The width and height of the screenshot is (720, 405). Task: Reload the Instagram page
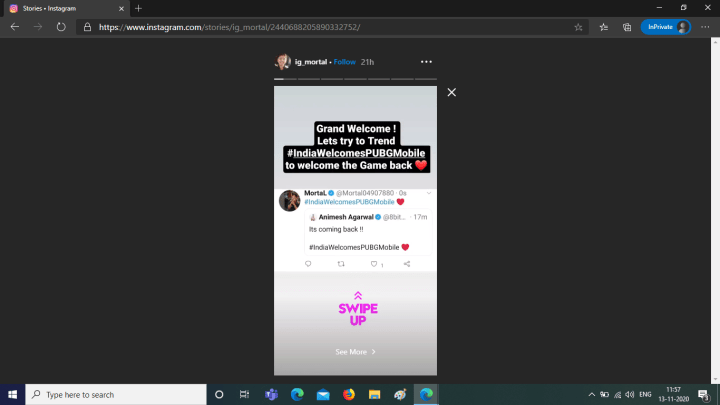click(61, 27)
